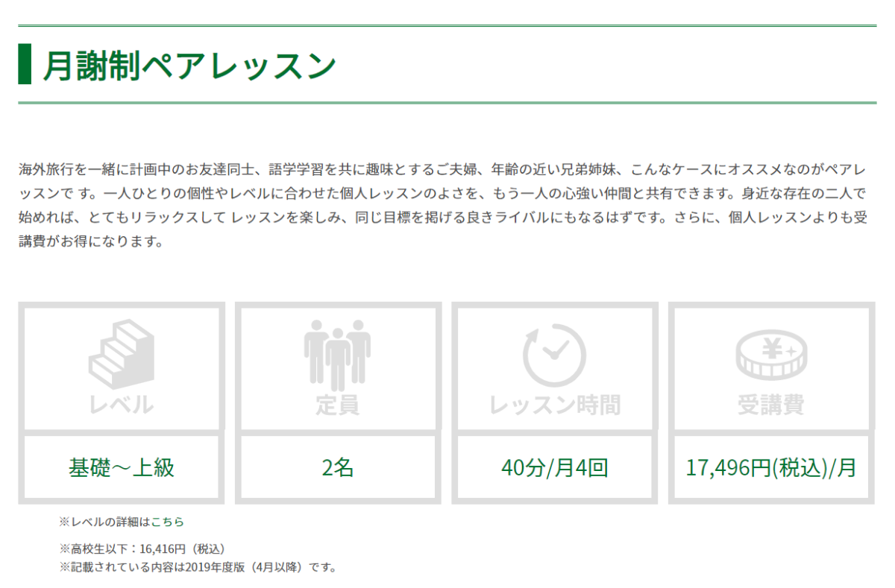Screen dimensions: 895x588
Task: Click the 17,496円(税込)/月 fee value
Action: (x=771, y=468)
